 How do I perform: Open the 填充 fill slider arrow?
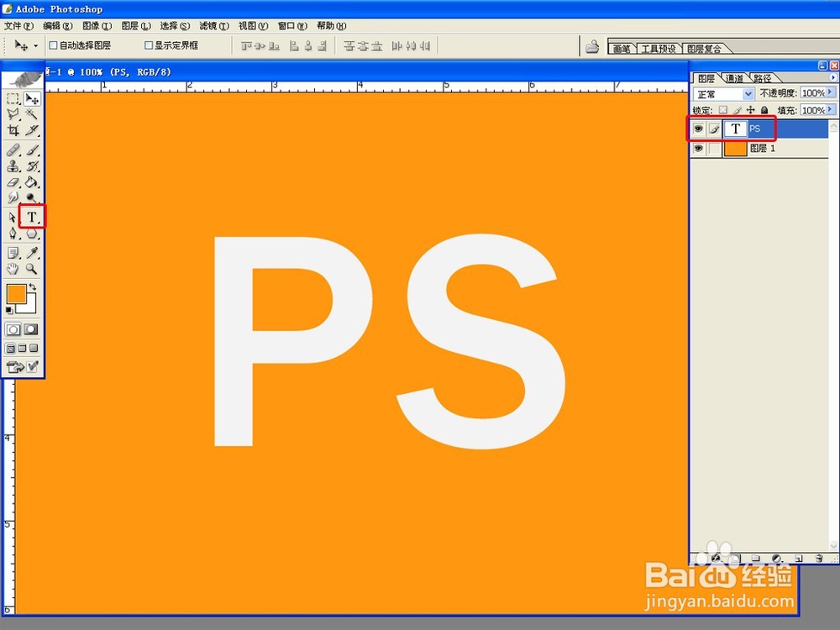click(x=831, y=110)
